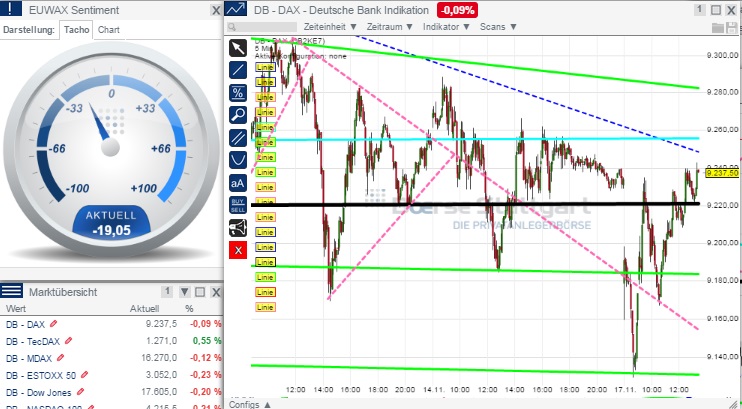Click the AKTUELL -19,05 sentiment value display
This screenshot has height=409, width=742.
coord(111,223)
